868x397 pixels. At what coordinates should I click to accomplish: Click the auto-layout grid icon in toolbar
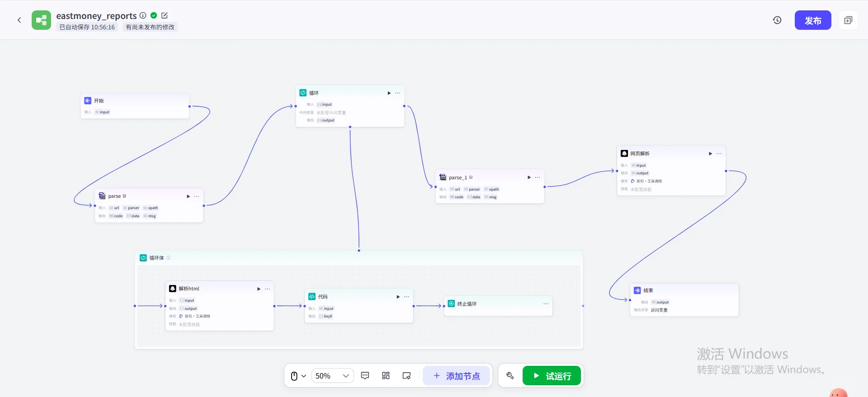(x=386, y=376)
